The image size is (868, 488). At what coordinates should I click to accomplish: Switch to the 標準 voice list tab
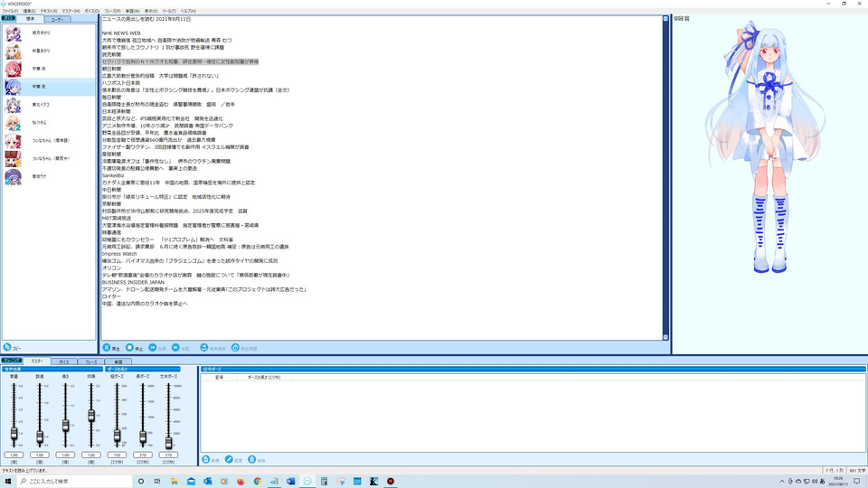[30, 19]
